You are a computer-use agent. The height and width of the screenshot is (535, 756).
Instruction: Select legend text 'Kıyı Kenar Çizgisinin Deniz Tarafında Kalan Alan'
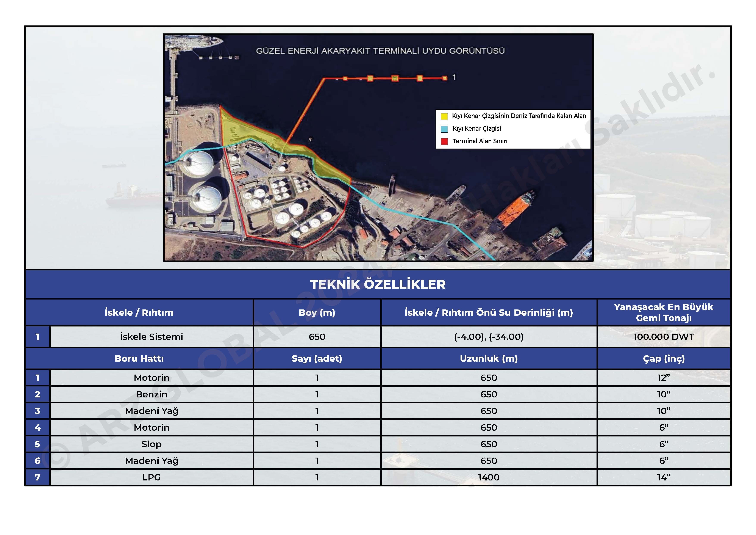point(519,116)
